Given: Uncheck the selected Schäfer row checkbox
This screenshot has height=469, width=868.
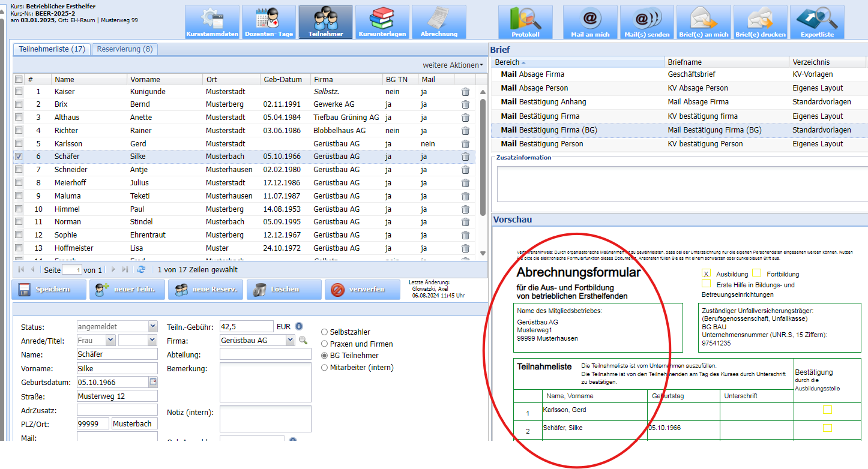Looking at the screenshot, I should [19, 157].
